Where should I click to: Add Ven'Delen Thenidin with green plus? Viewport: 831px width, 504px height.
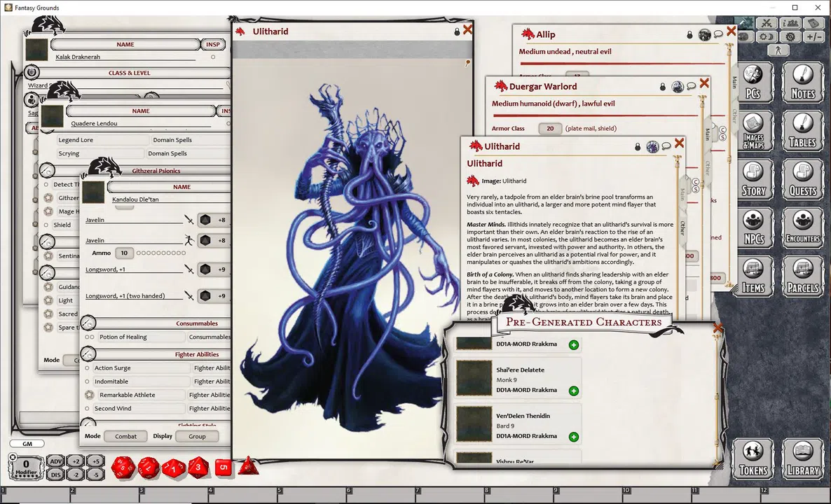573,437
